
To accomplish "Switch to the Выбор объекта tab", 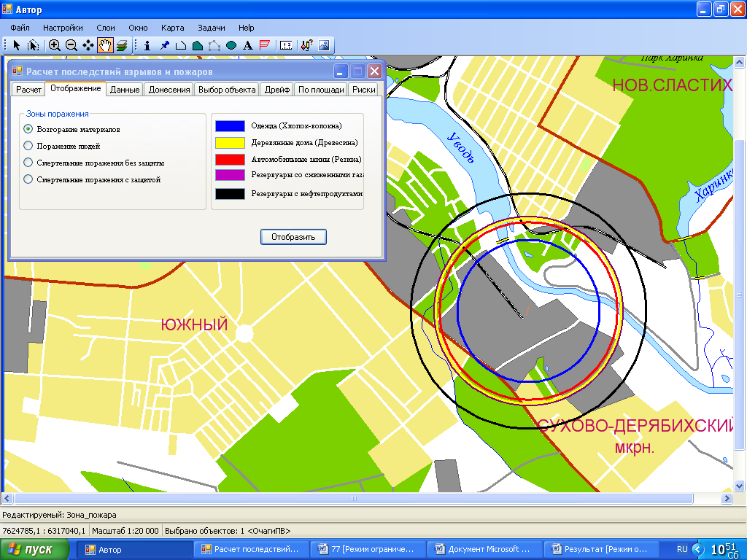I will click(x=227, y=90).
